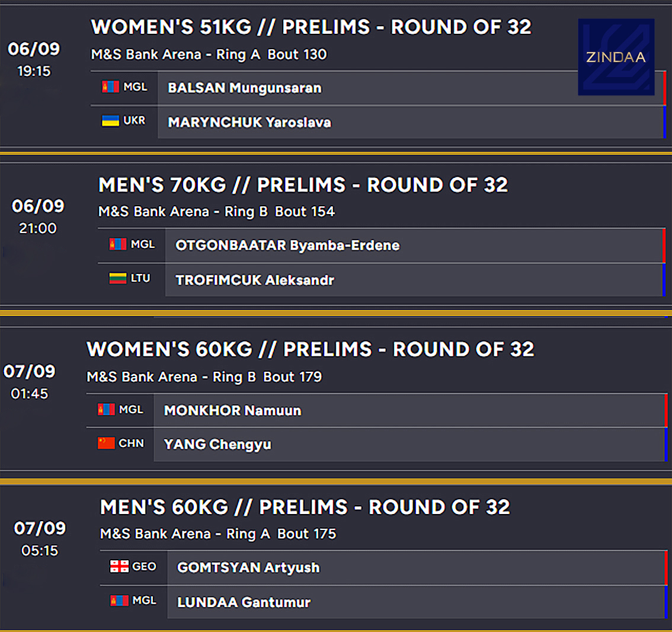Open the Women's 51KG Prelims heading
This screenshot has width=672, height=632.
point(311,27)
